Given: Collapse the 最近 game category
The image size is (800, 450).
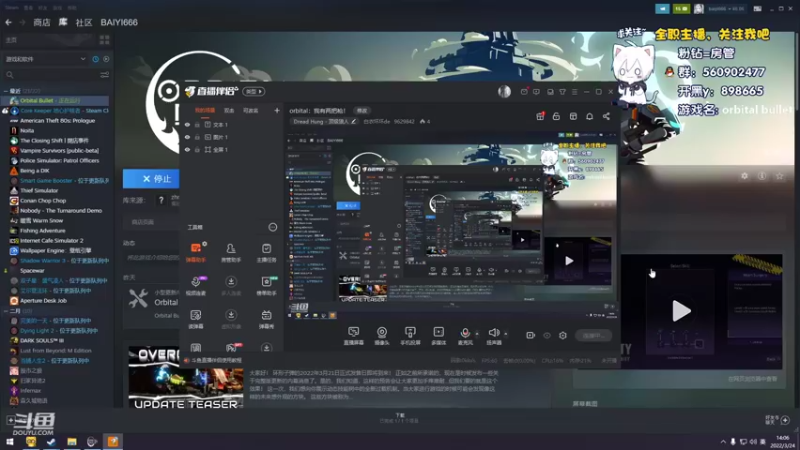Looking at the screenshot, I should tap(6, 91).
